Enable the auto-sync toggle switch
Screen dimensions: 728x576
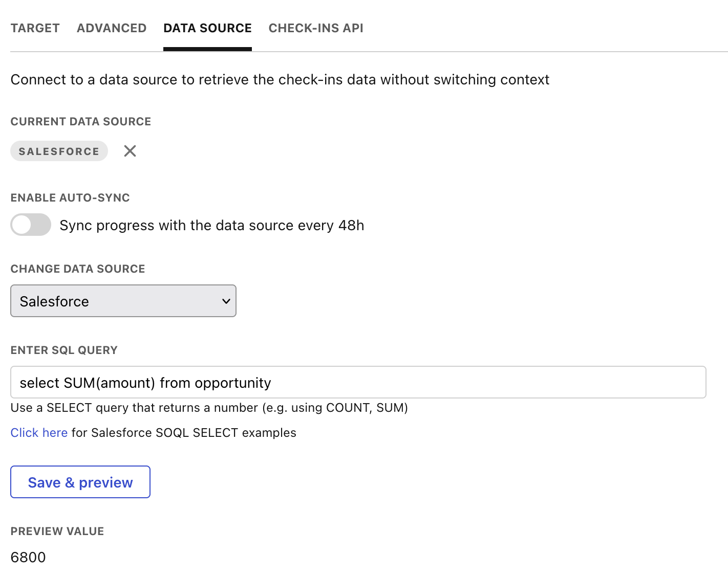point(31,225)
